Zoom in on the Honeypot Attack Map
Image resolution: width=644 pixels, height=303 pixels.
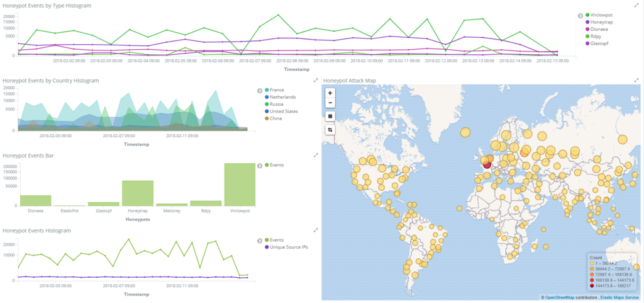(330, 93)
